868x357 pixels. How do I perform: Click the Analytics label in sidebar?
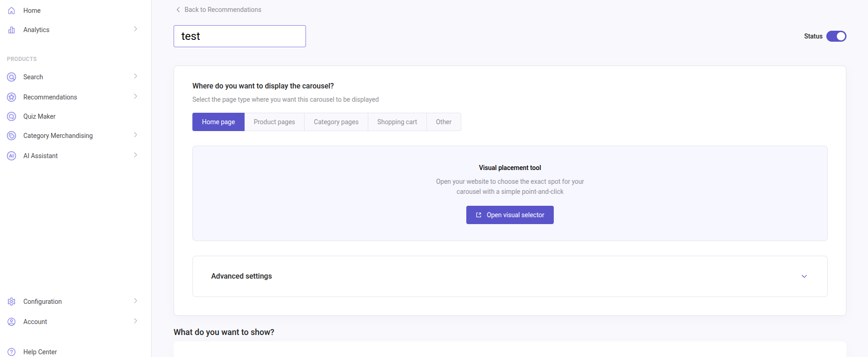pyautogui.click(x=36, y=30)
